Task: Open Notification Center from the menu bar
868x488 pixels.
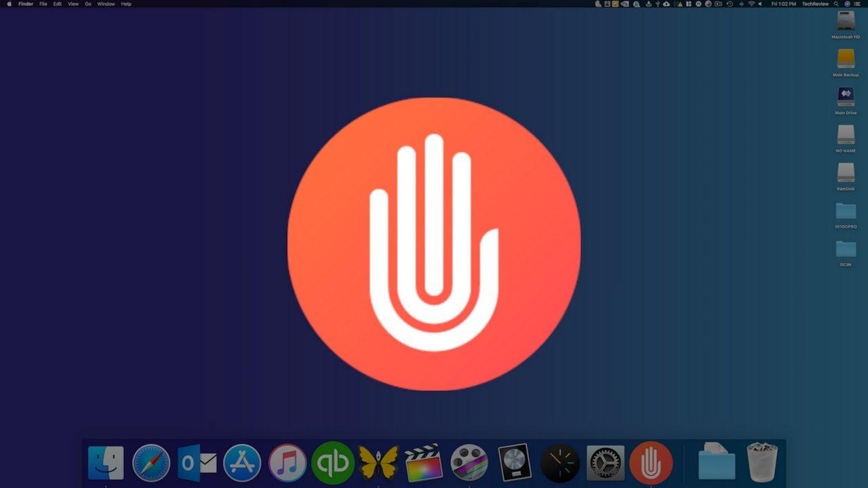Action: click(x=857, y=4)
